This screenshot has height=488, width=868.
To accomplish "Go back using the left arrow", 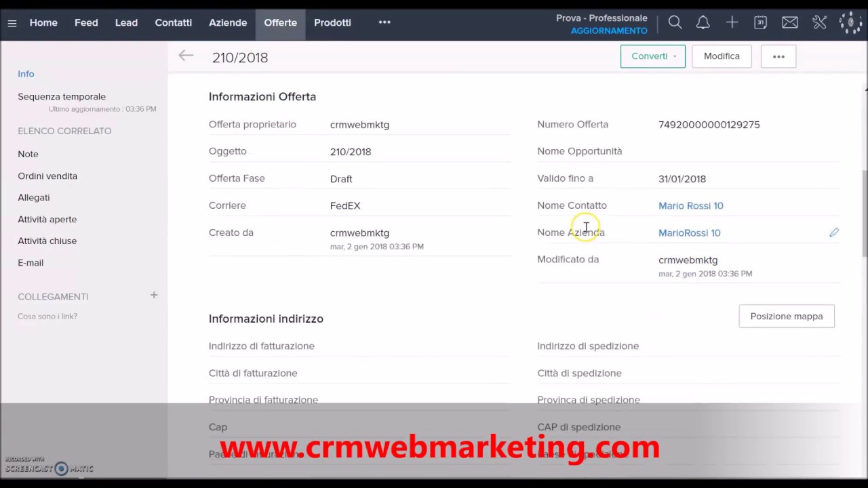I will [x=186, y=56].
